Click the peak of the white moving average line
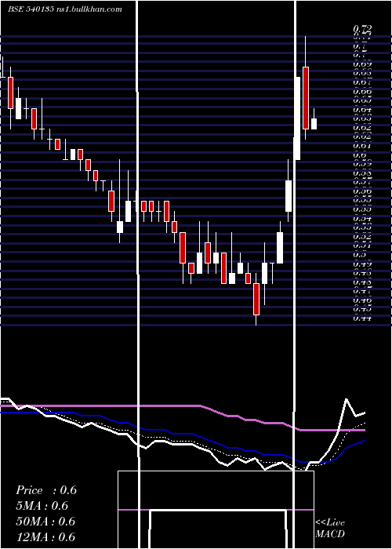Image resolution: width=392 pixels, height=549 pixels. pos(347,399)
